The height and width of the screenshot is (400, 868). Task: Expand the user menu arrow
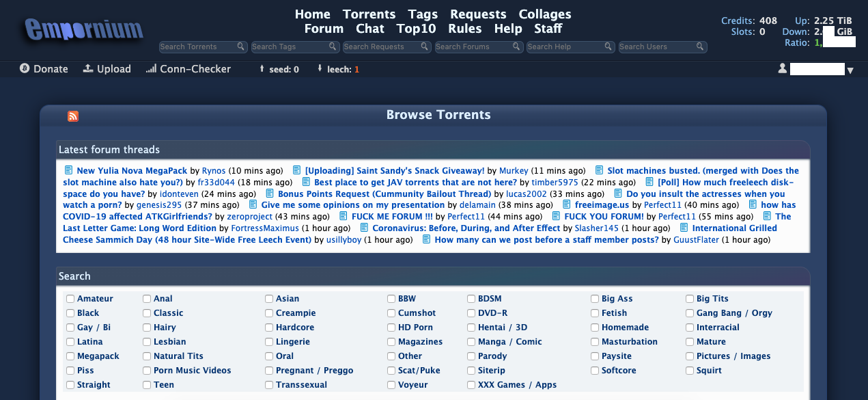(x=850, y=70)
